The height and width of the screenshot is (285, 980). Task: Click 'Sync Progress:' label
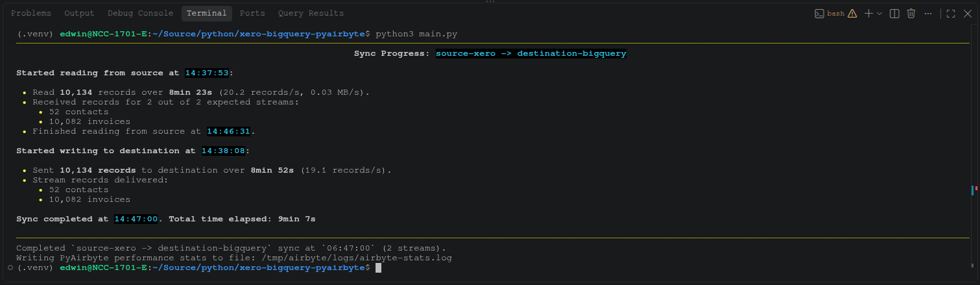click(392, 53)
